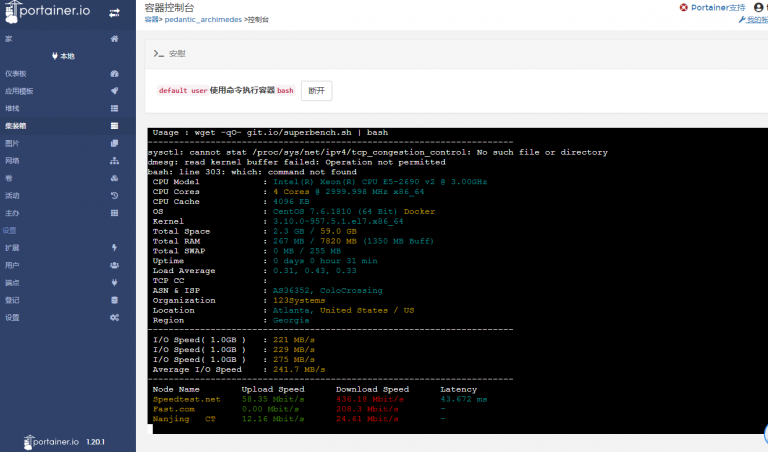Open the 端点 endpoints plug icon

click(115, 282)
